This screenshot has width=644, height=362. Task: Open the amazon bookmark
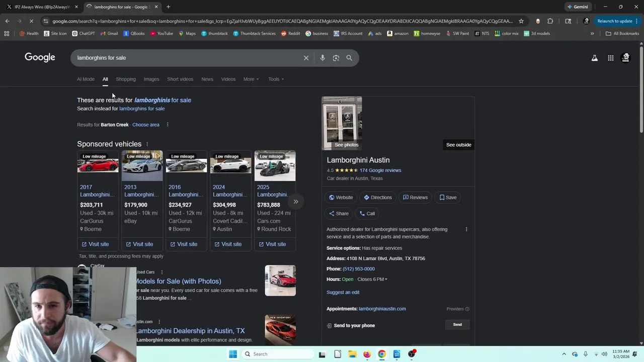pos(397,34)
